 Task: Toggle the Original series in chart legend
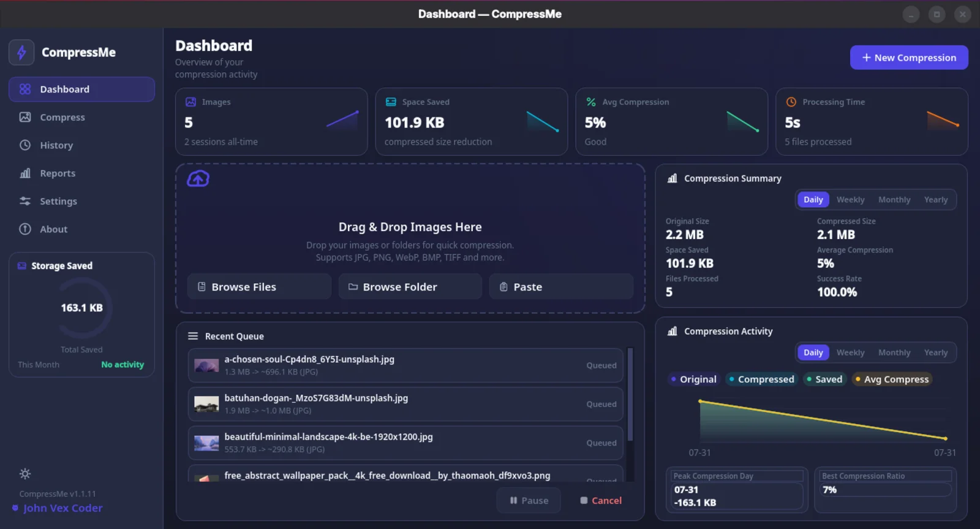(693, 379)
